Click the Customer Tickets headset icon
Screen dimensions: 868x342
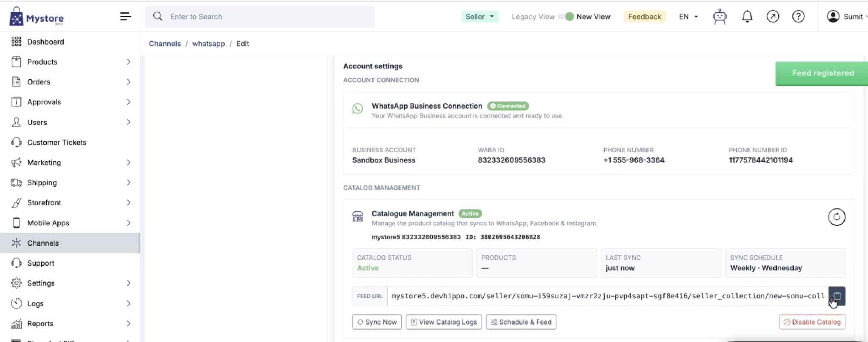(x=16, y=142)
